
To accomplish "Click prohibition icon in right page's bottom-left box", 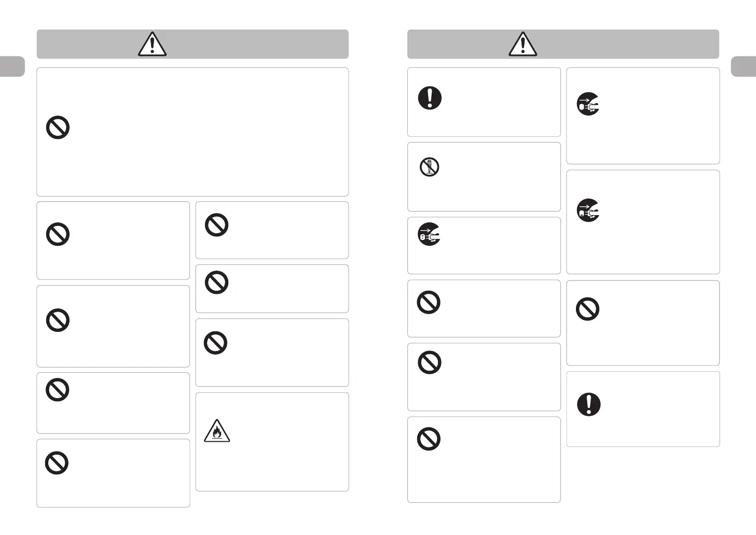I will click(x=429, y=439).
